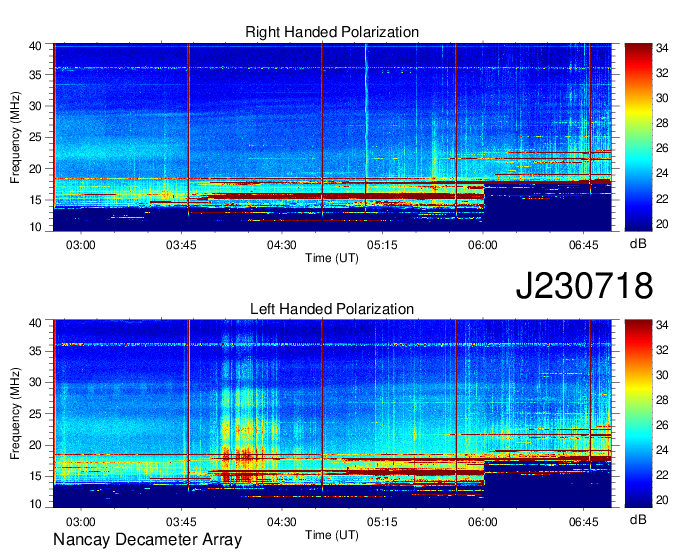
Task: Click the 06:00 time tick of the bottom plot
Action: pyautogui.click(x=483, y=522)
